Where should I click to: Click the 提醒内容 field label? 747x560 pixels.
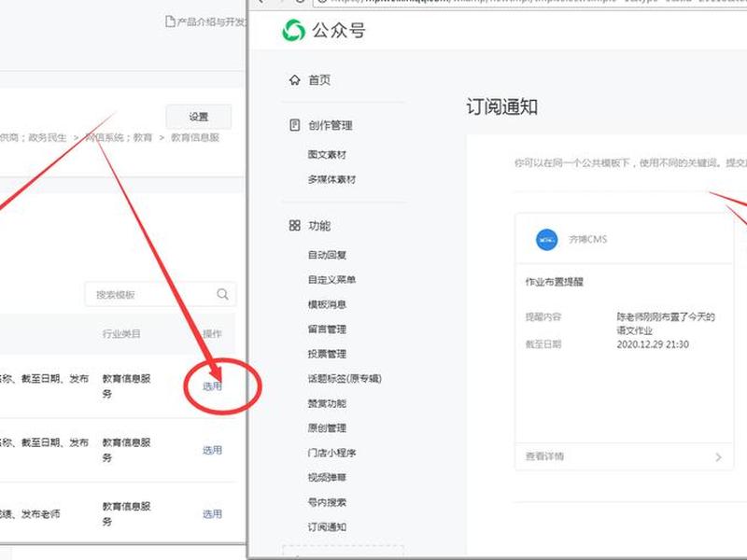click(543, 316)
